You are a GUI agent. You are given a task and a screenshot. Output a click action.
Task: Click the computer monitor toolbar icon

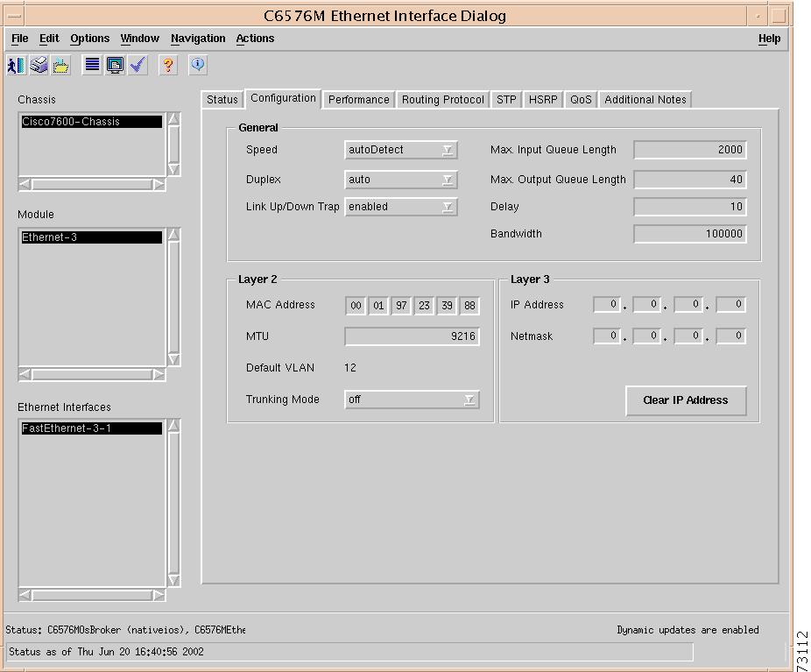pos(115,65)
